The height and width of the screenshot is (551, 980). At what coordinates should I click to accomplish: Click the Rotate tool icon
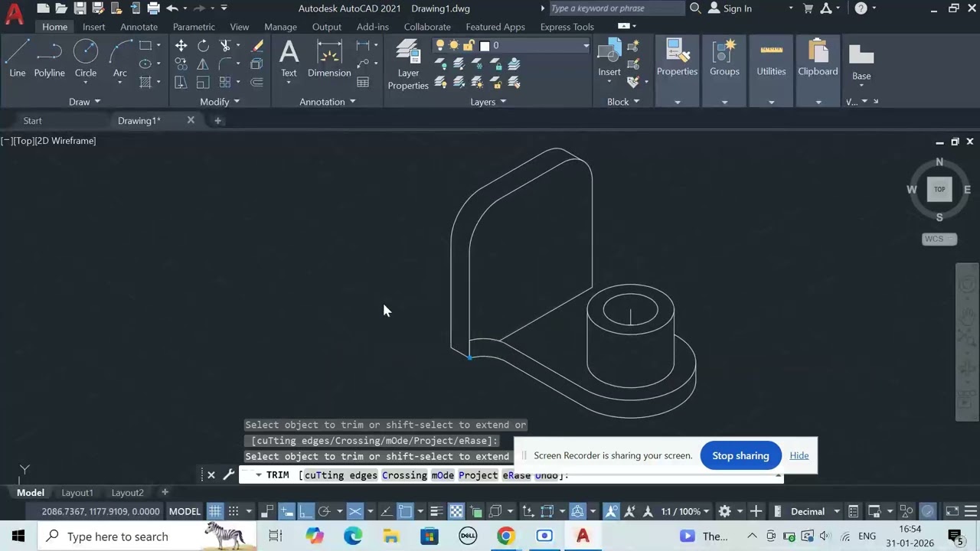203,46
